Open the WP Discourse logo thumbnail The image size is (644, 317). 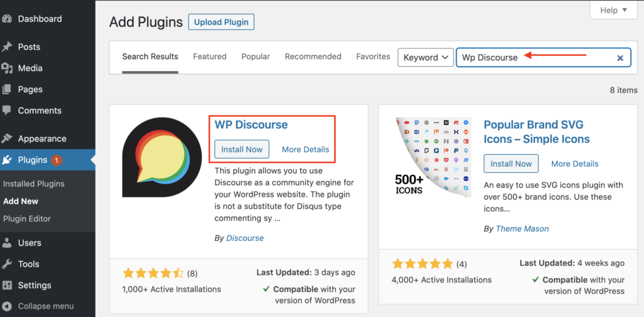pyautogui.click(x=162, y=158)
